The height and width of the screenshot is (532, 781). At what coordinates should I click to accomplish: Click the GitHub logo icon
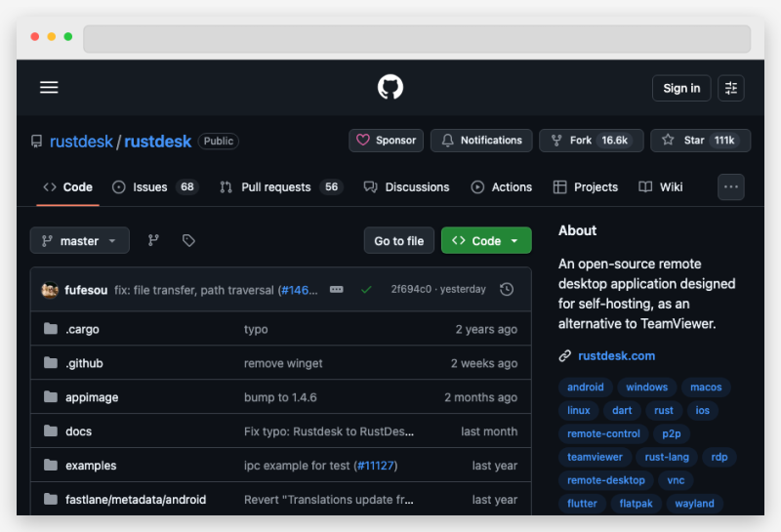pyautogui.click(x=390, y=88)
